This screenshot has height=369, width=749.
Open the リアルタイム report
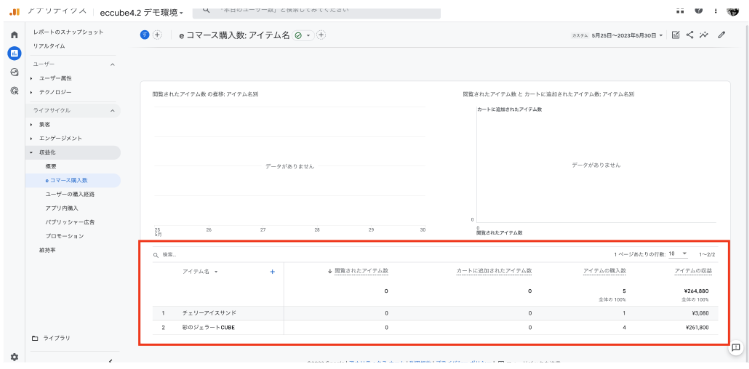tap(49, 46)
